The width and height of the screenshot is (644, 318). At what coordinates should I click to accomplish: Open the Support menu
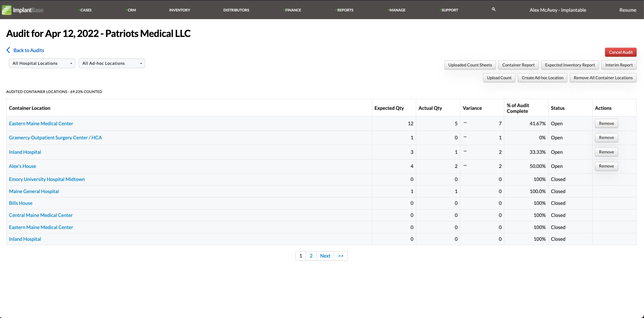[449, 10]
